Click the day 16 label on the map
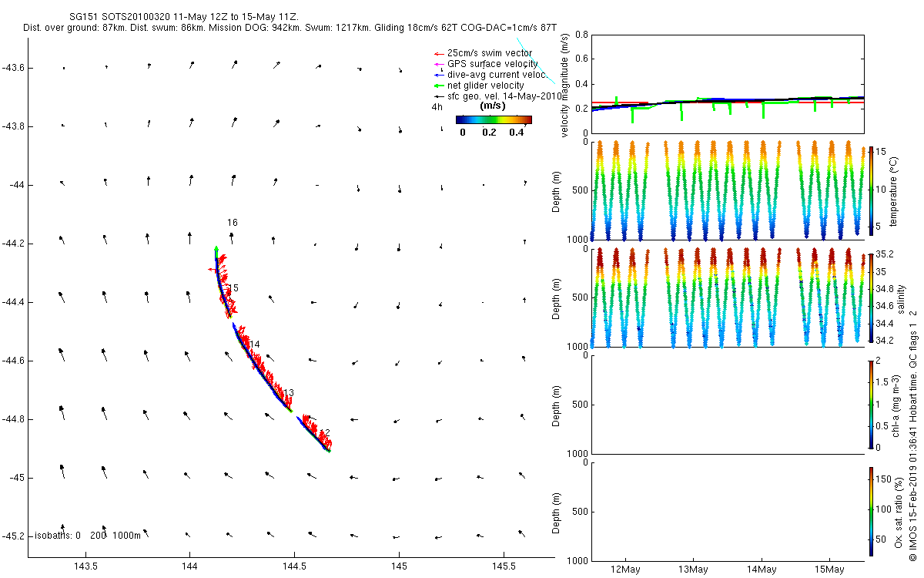Screen dimensions: 924x578 click(233, 223)
